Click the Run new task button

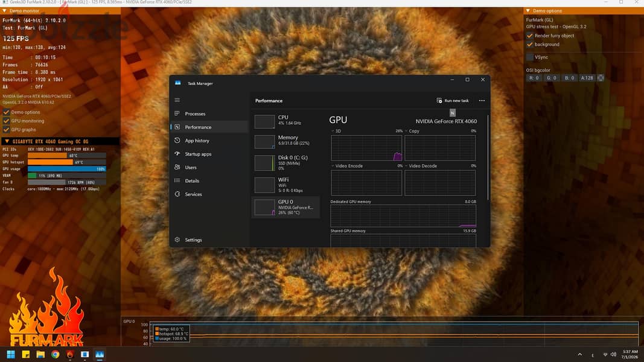tap(453, 101)
